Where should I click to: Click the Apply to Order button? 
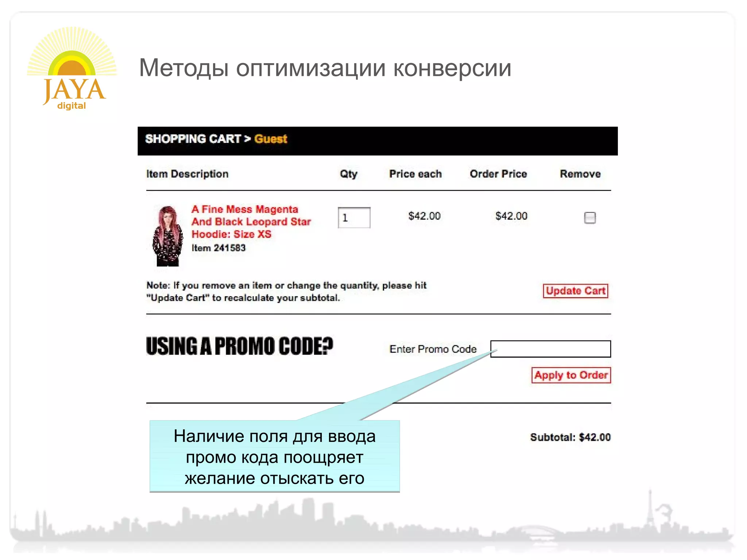571,375
